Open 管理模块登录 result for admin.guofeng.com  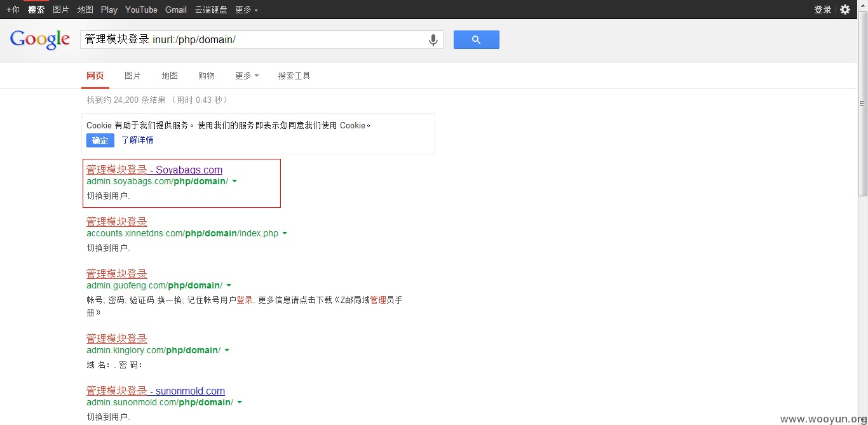117,274
